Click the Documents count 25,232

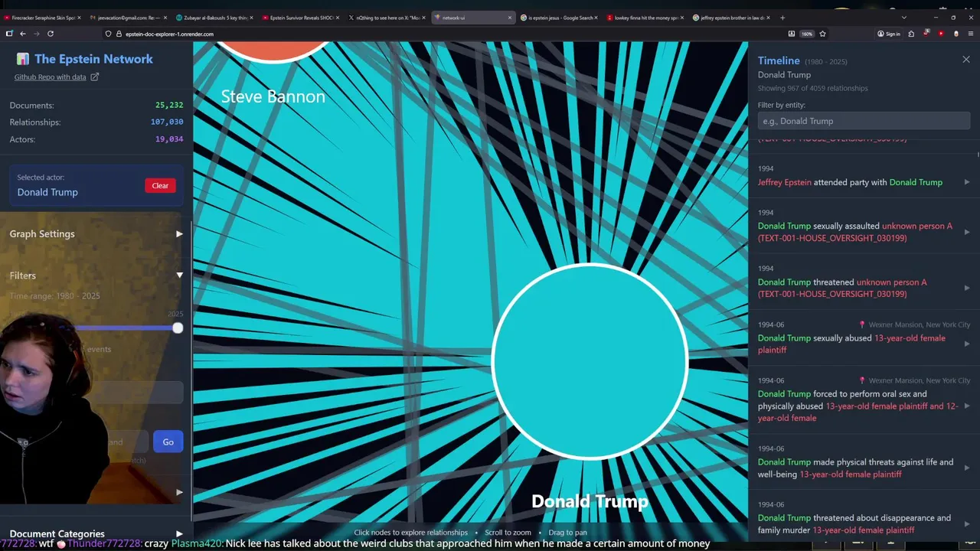click(169, 105)
